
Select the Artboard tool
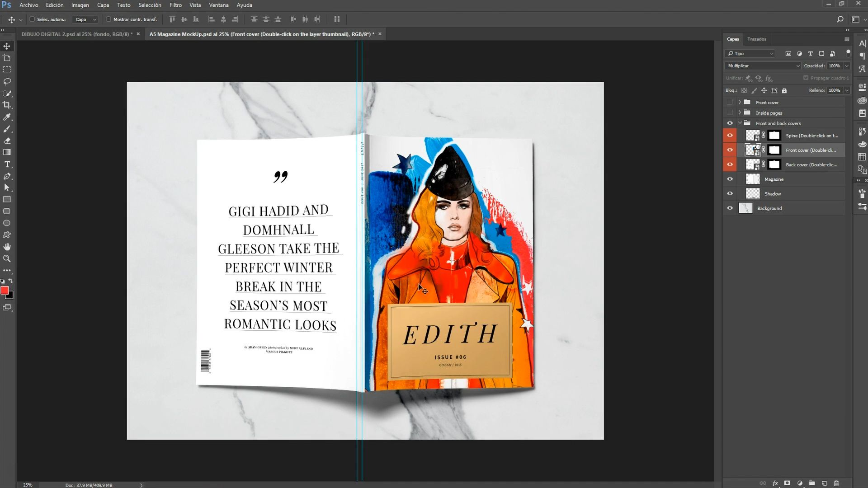point(7,58)
